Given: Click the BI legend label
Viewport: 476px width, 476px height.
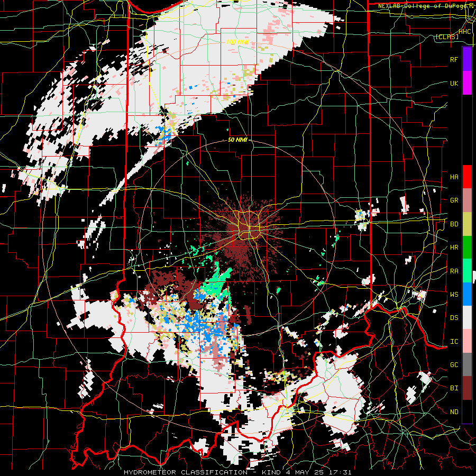Looking at the screenshot, I should pos(454,388).
